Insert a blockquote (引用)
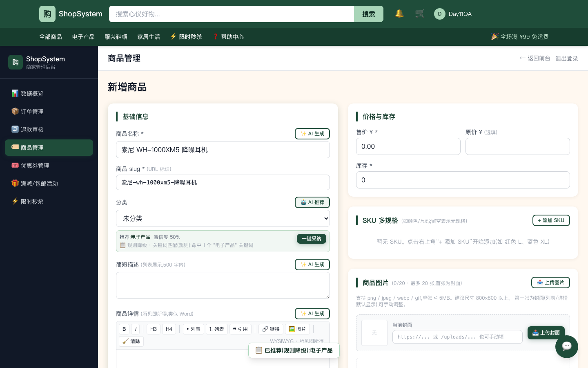 pyautogui.click(x=241, y=329)
